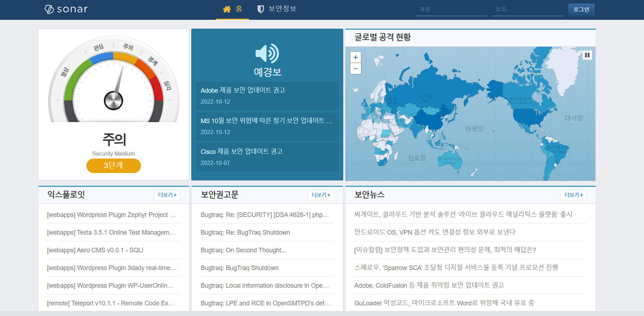Click the 계정 input field
644x316 pixels.
click(451, 9)
